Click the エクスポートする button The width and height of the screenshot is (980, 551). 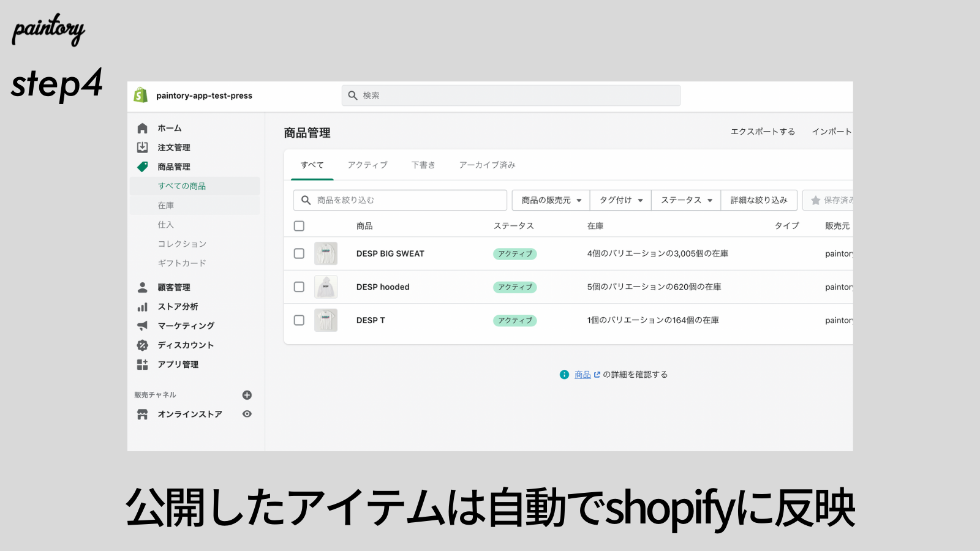763,132
